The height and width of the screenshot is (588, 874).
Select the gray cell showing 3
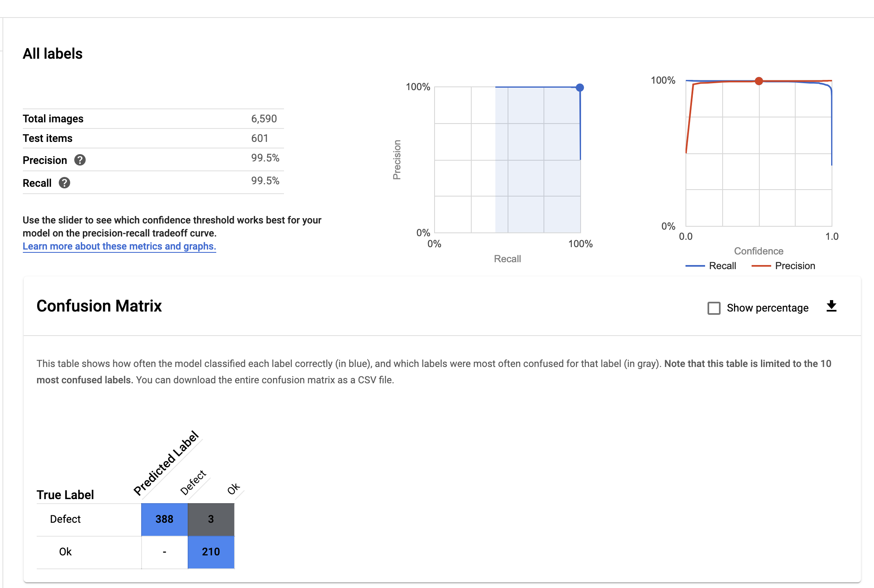click(x=211, y=519)
